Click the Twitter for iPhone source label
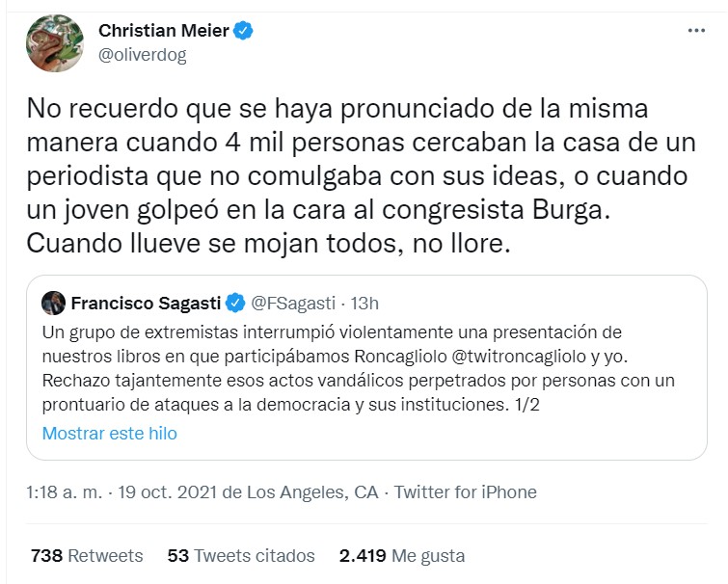The image size is (728, 584). click(x=465, y=491)
